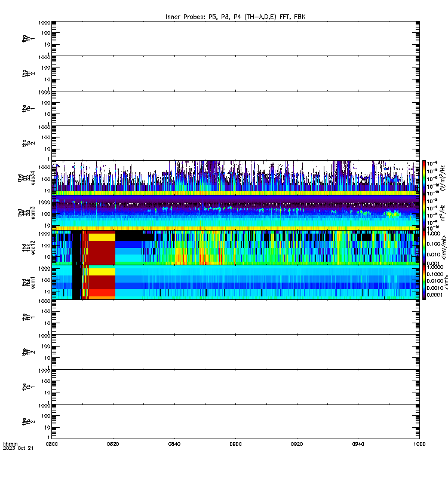Viewport: 448px width, 478px height.
Task: Click the '<|mV/m|>' color bar unit label
Action: (444, 247)
